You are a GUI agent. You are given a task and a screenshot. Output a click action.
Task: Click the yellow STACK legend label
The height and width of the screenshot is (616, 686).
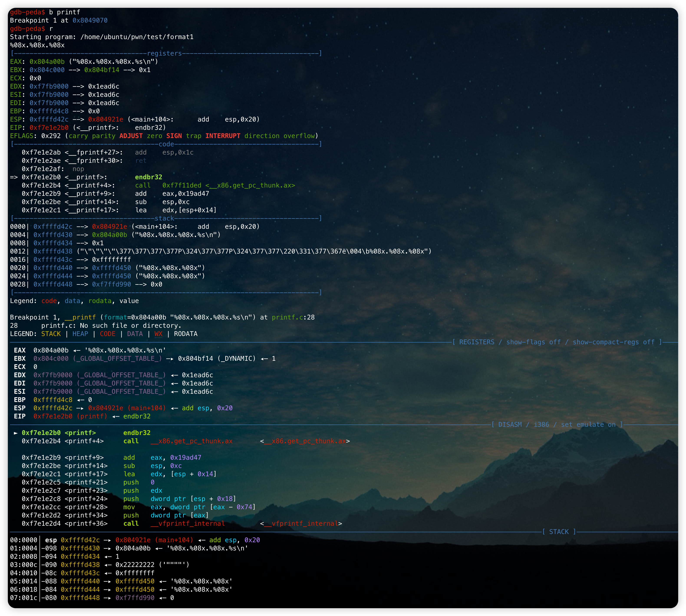click(51, 334)
